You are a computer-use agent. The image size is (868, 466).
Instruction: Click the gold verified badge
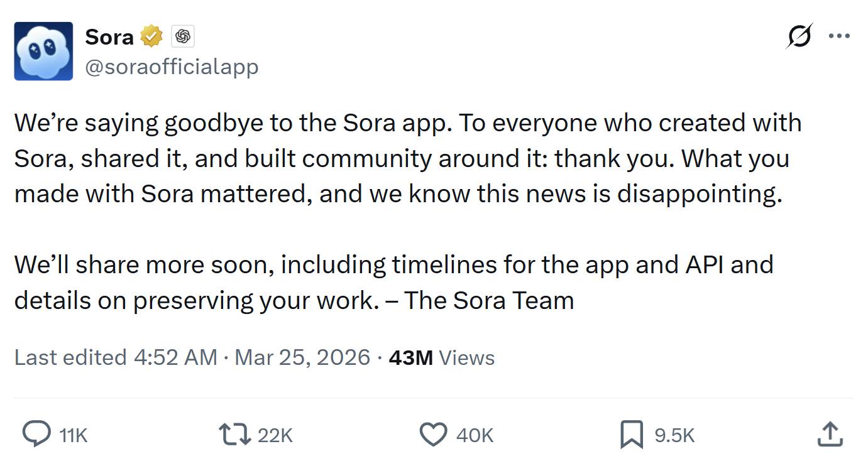click(151, 37)
